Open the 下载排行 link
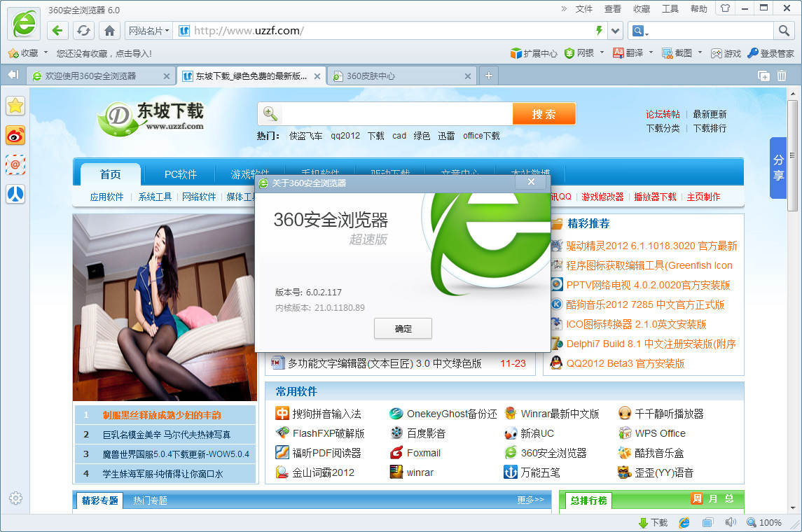 pos(710,128)
